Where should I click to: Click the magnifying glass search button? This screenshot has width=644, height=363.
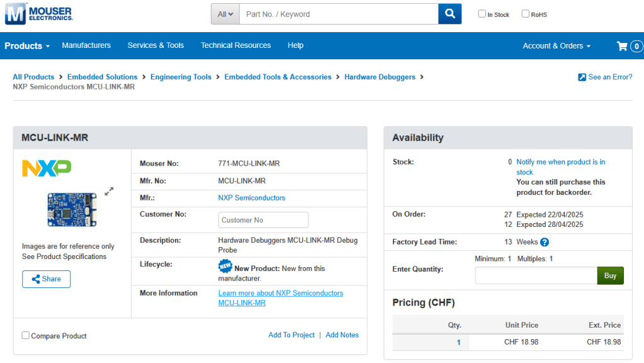[x=449, y=14]
